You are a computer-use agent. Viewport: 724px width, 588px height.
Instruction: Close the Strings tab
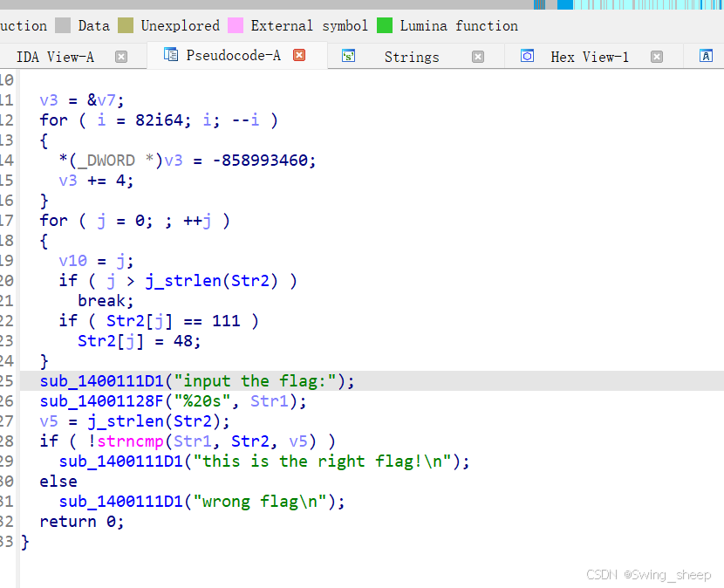coord(478,57)
